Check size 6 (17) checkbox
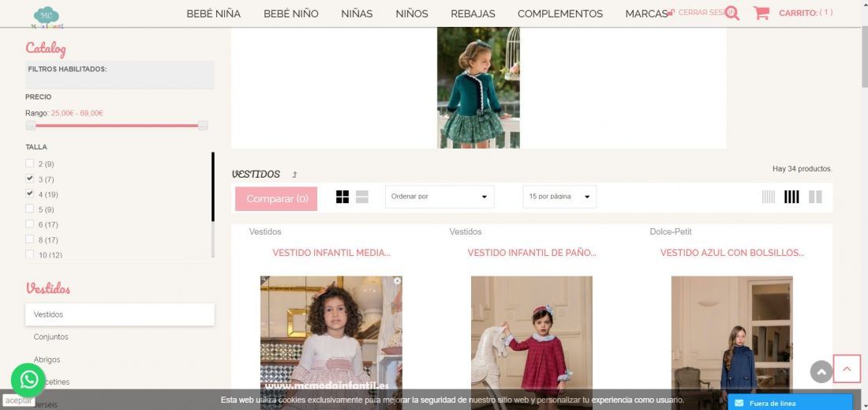Screen dimensions: 868x410 tap(29, 224)
